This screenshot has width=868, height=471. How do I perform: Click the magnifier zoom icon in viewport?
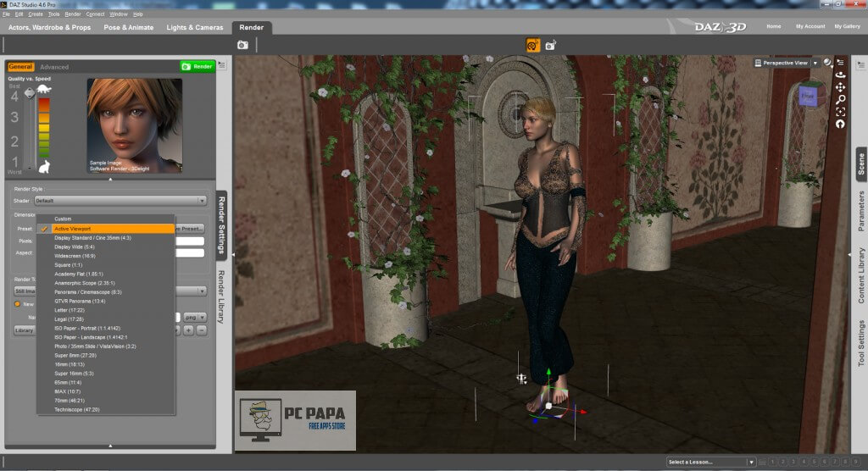pyautogui.click(x=840, y=99)
